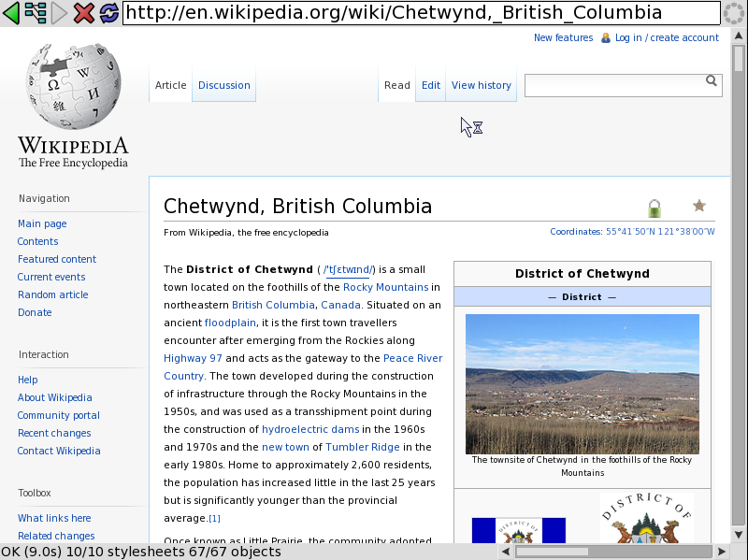Open the browsing history tree icon

tap(36, 13)
